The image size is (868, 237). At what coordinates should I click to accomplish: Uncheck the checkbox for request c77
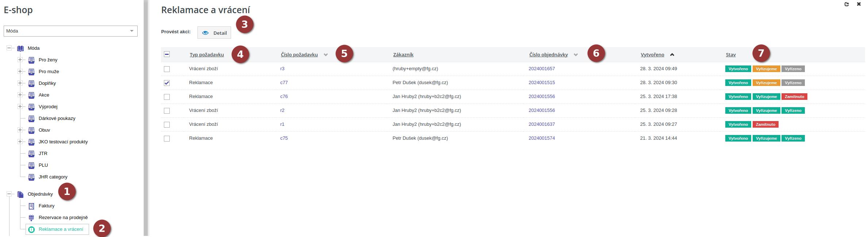click(x=167, y=83)
